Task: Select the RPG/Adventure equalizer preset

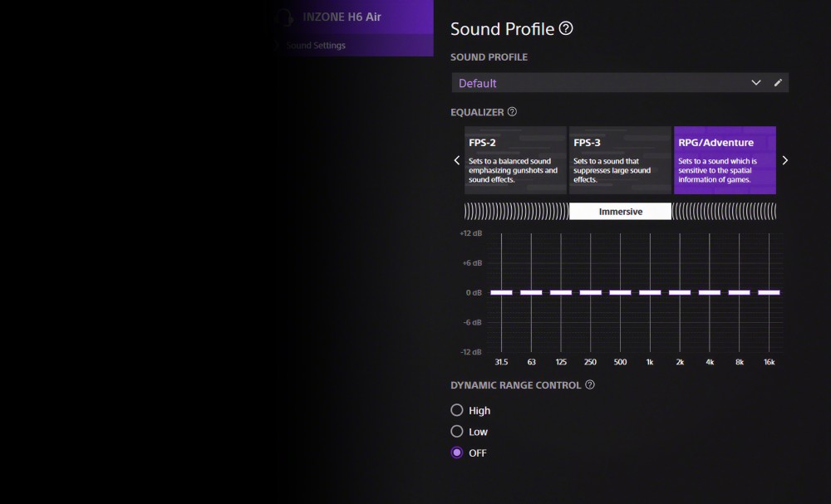Action: 725,160
